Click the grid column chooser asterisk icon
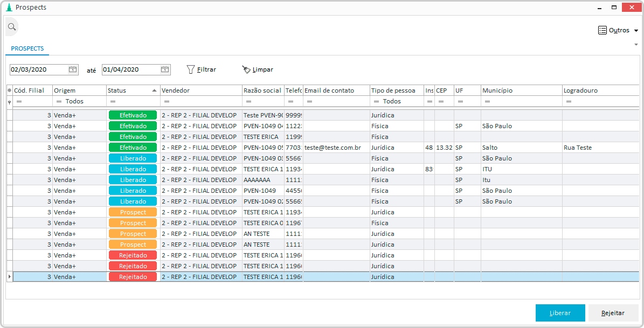 [10, 90]
